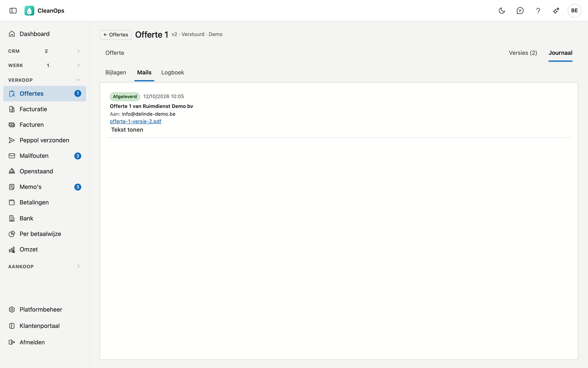Image resolution: width=588 pixels, height=368 pixels.
Task: Click the Afgeleverd status badge
Action: point(125,97)
